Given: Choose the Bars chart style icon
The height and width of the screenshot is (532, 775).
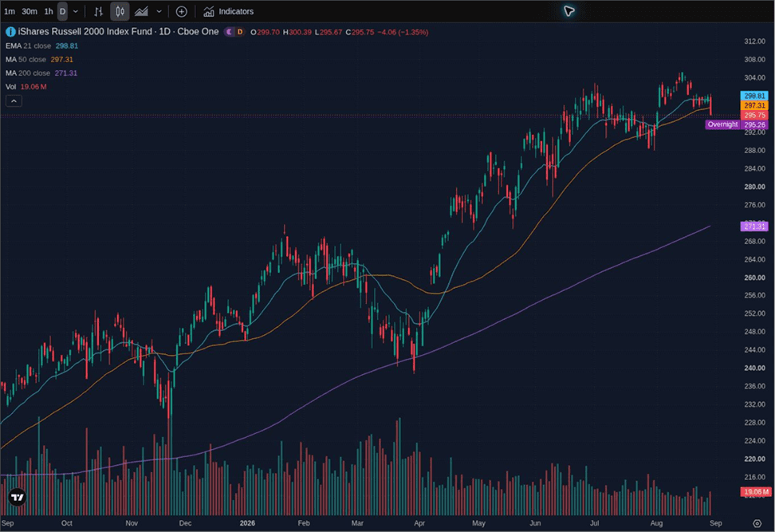Looking at the screenshot, I should (x=98, y=11).
